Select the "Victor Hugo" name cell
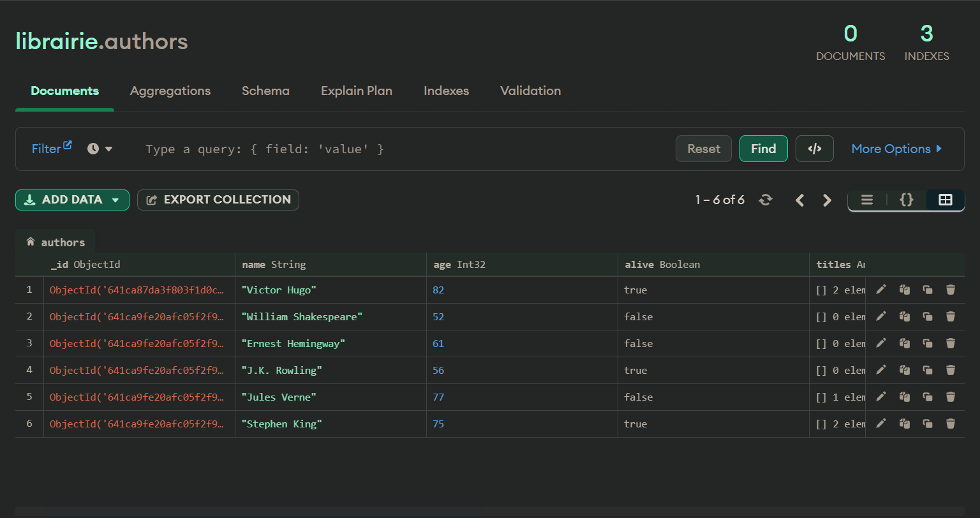This screenshot has height=518, width=980. 330,290
